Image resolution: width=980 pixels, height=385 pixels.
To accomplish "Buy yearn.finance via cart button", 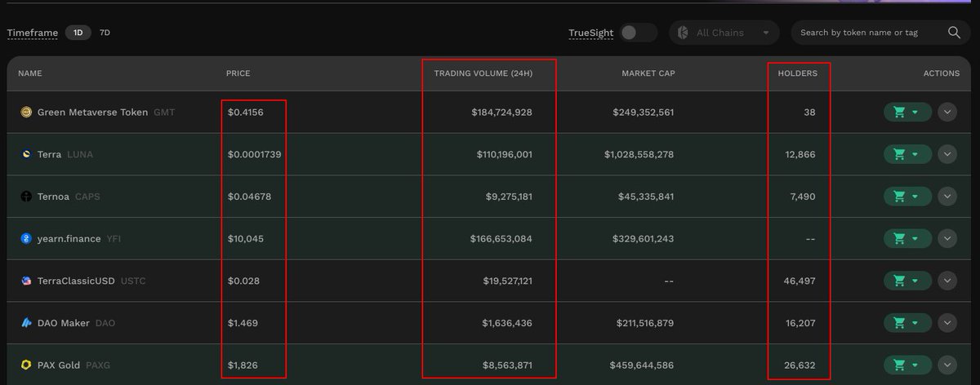I will point(907,239).
